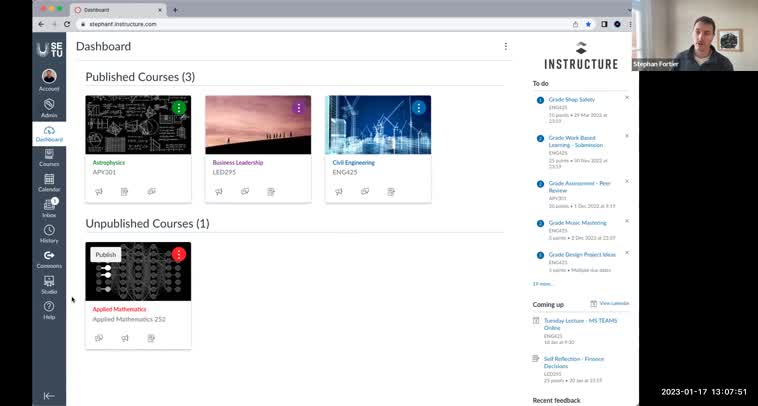Open Business Leadership announcements icon
Screen dimensions: 758x406
[x=219, y=191]
